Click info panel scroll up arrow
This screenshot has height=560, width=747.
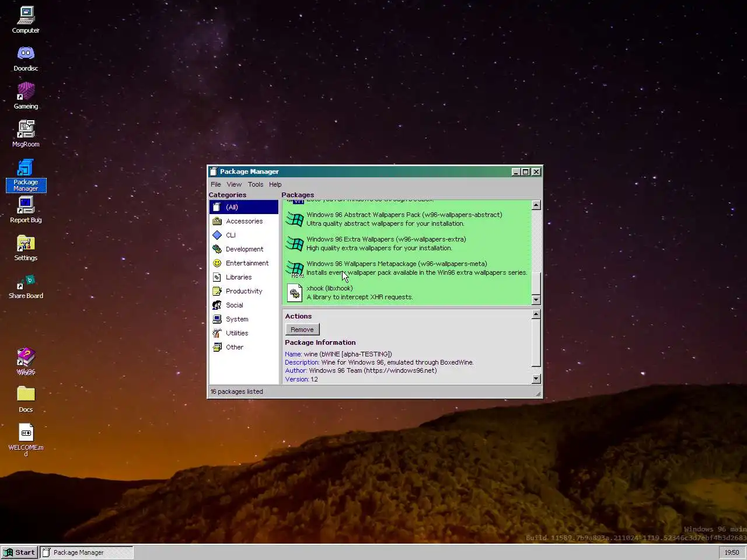[x=536, y=314]
